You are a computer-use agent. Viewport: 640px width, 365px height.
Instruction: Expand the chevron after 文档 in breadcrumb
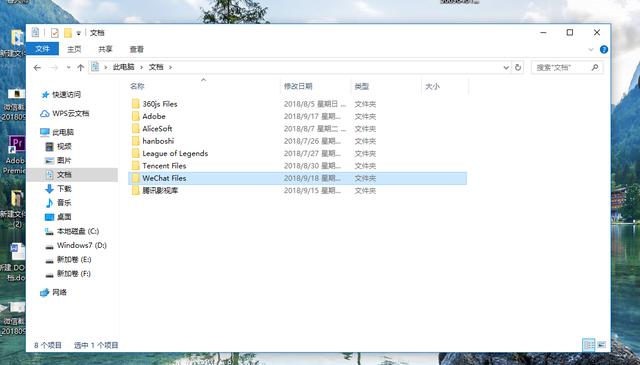(x=170, y=67)
